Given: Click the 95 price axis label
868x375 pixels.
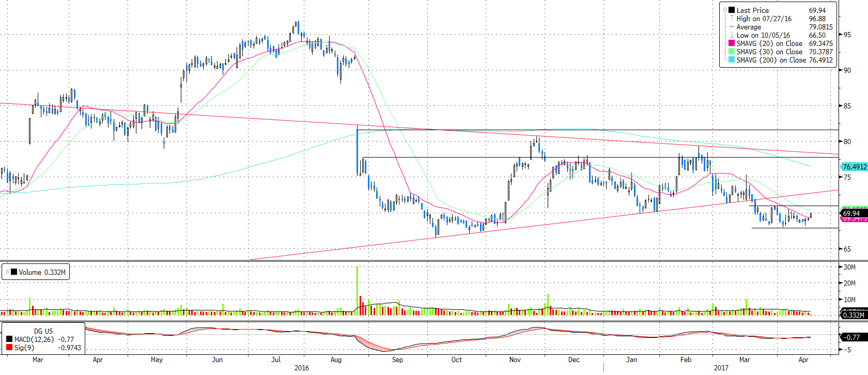Looking at the screenshot, I should pyautogui.click(x=847, y=35).
